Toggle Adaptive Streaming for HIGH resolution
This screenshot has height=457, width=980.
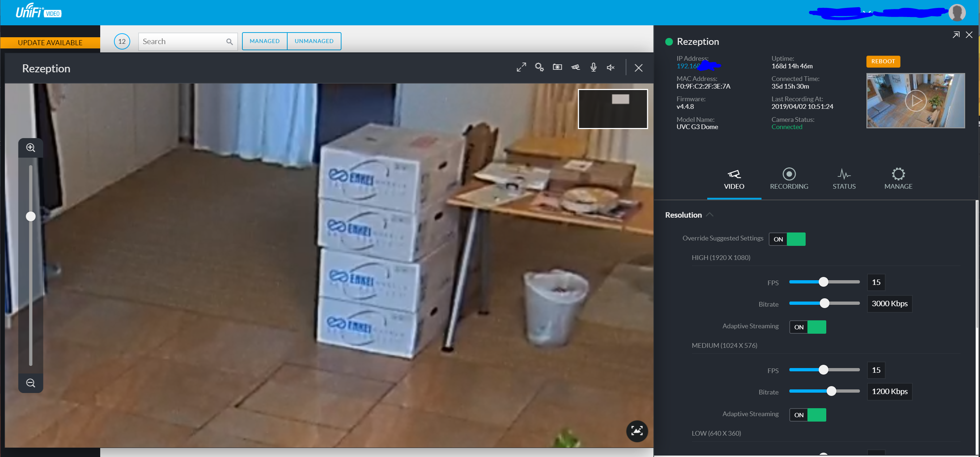point(807,327)
